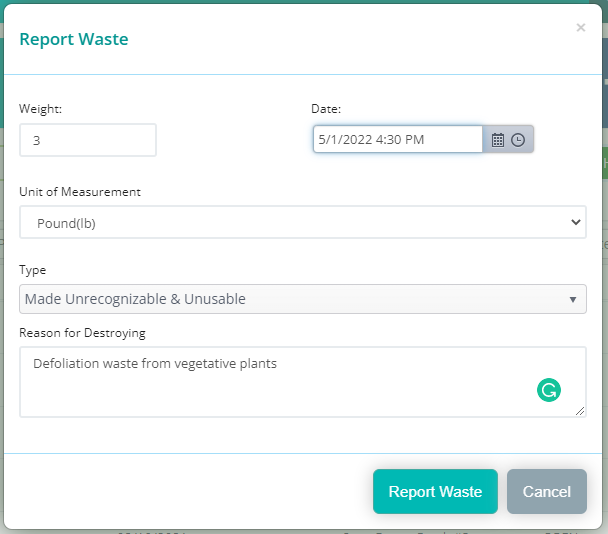Submit with the Report Waste button
The width and height of the screenshot is (608, 534).
(435, 491)
